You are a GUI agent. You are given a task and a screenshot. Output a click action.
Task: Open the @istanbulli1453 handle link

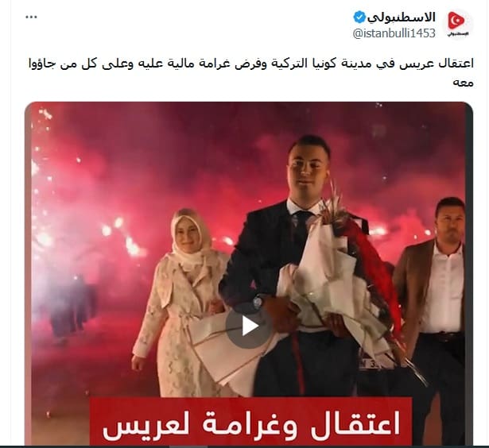point(394,33)
